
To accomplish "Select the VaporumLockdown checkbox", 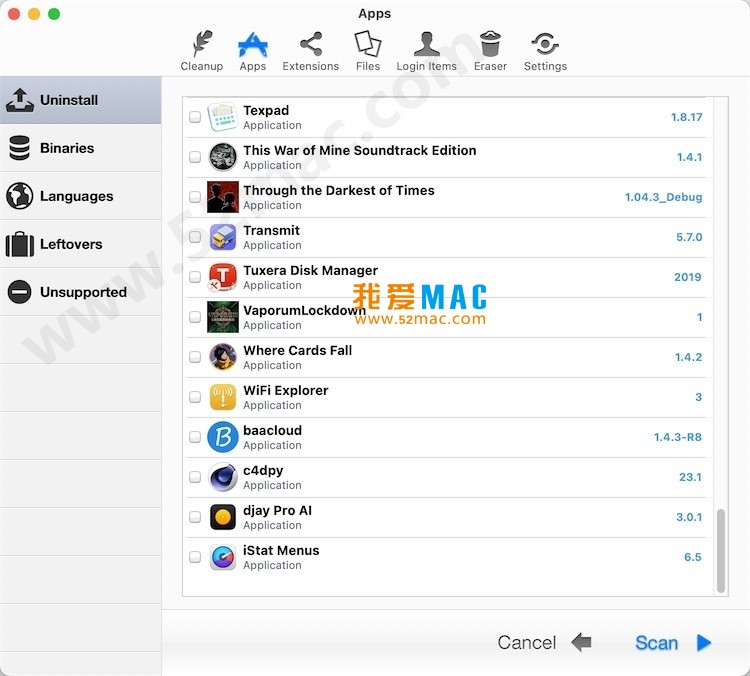I will coord(195,317).
